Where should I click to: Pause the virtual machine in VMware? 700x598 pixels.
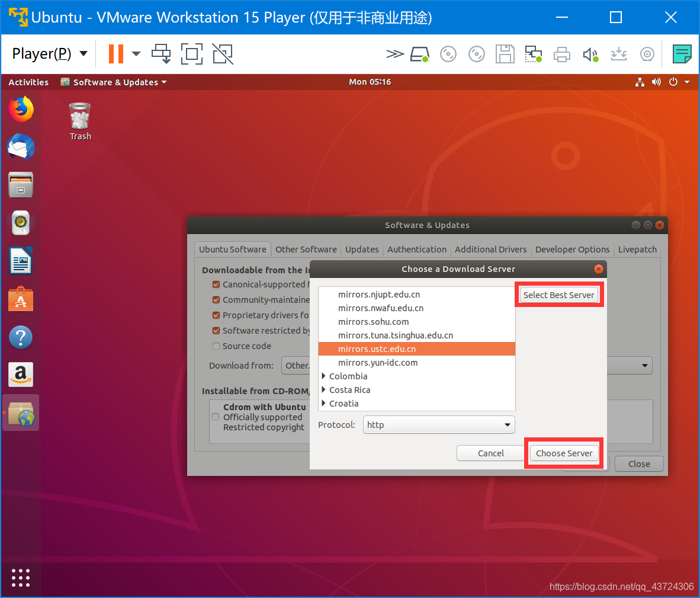coord(116,54)
